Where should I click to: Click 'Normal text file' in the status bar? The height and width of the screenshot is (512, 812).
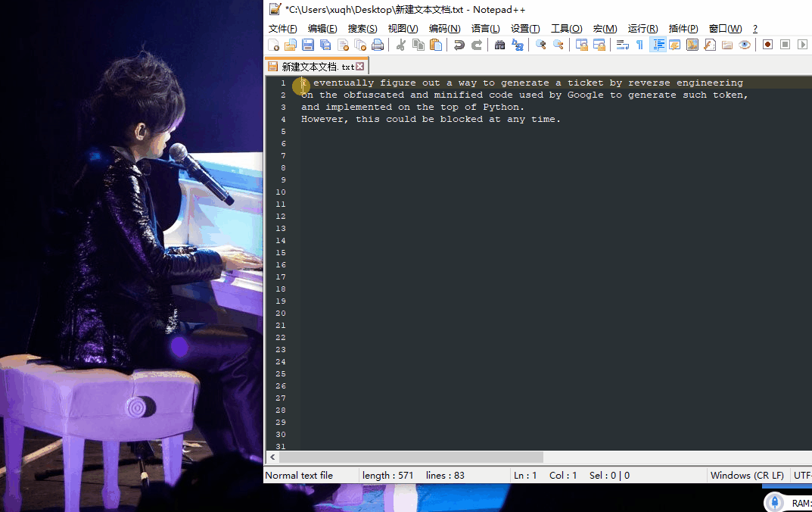(x=299, y=475)
